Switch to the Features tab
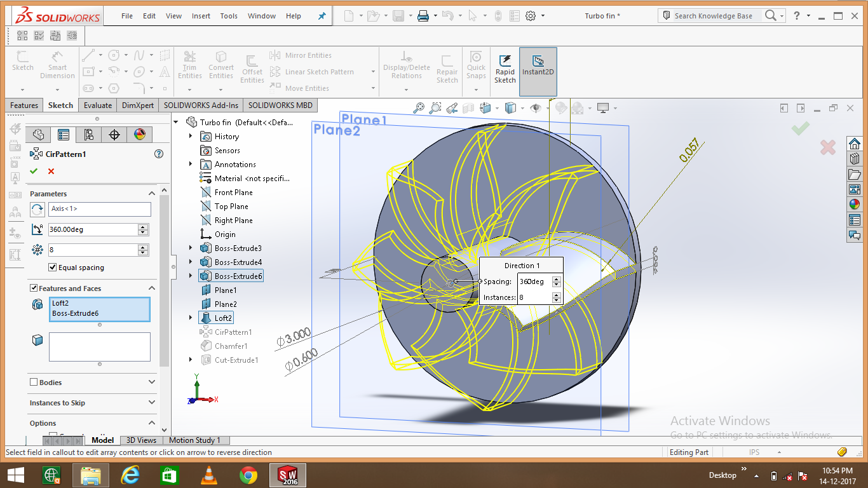Viewport: 868px width, 488px height. 24,105
